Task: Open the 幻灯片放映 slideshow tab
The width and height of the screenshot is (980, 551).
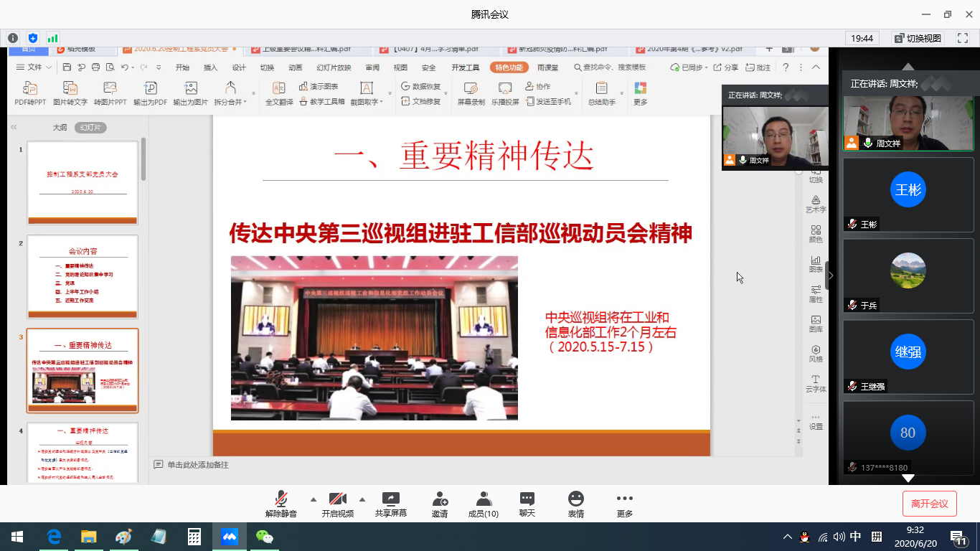Action: click(334, 67)
